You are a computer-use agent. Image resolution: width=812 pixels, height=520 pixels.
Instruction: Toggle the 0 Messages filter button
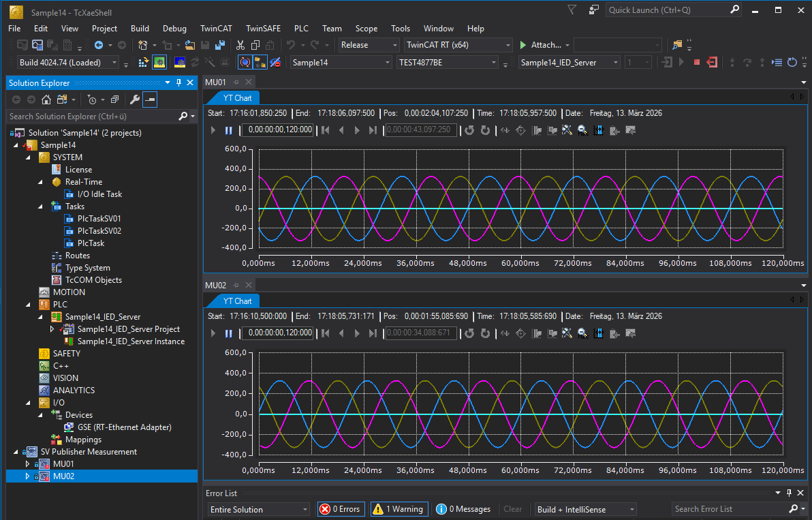coord(463,510)
